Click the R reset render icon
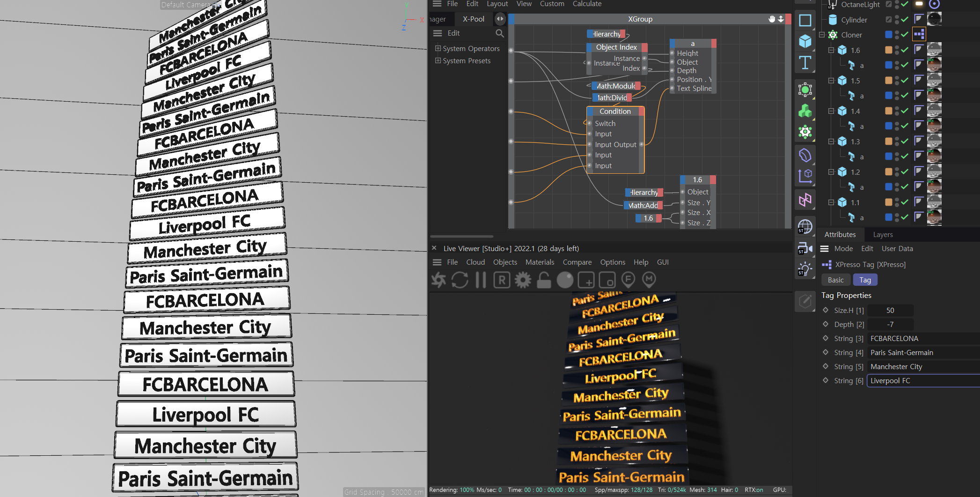The width and height of the screenshot is (980, 497). (502, 280)
